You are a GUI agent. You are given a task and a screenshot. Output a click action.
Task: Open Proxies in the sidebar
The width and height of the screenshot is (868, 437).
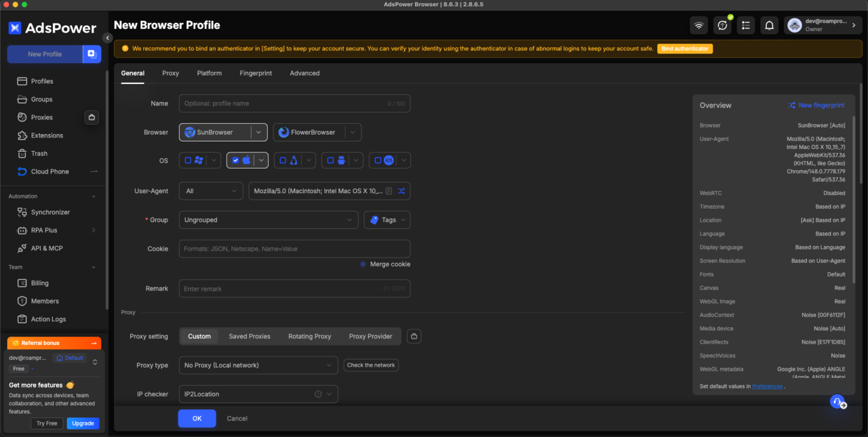42,117
